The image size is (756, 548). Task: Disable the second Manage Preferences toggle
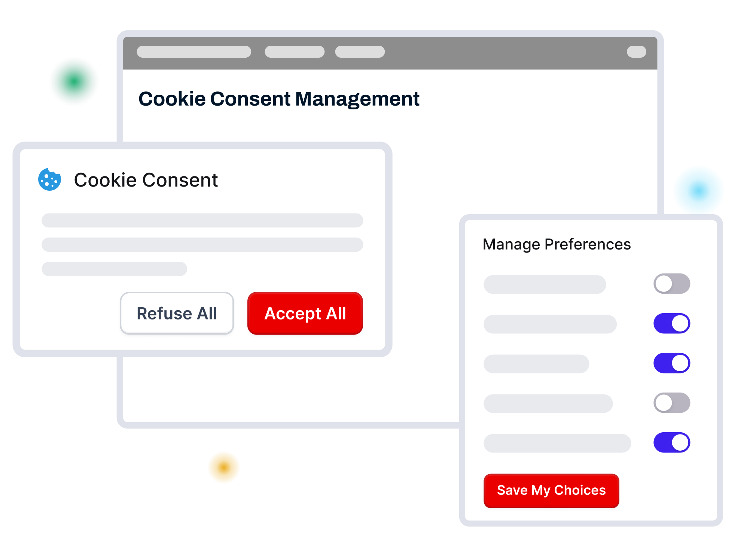671,323
